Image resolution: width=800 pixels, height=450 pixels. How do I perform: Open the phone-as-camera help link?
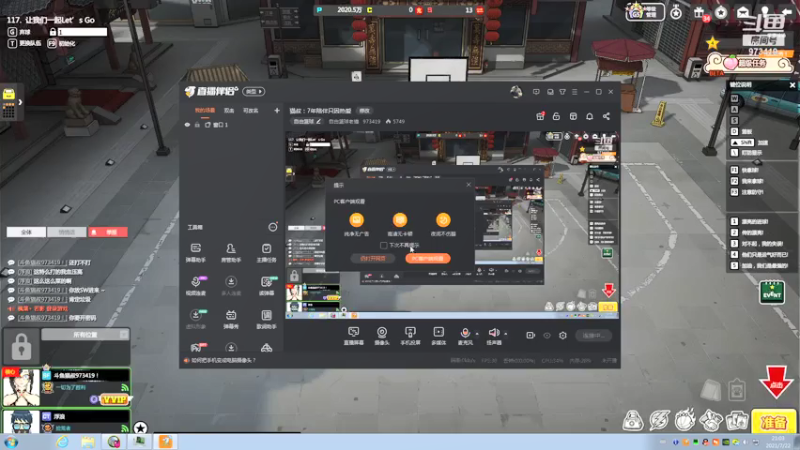point(223,360)
